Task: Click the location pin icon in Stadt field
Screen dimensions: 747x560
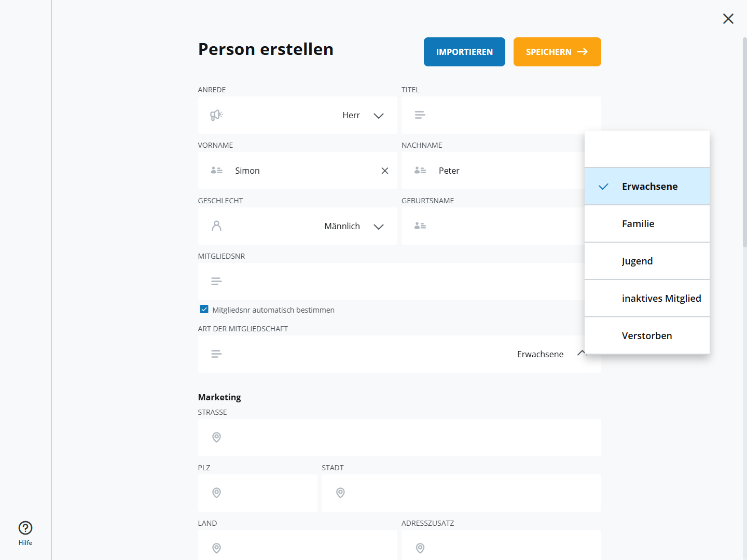Action: tap(340, 493)
